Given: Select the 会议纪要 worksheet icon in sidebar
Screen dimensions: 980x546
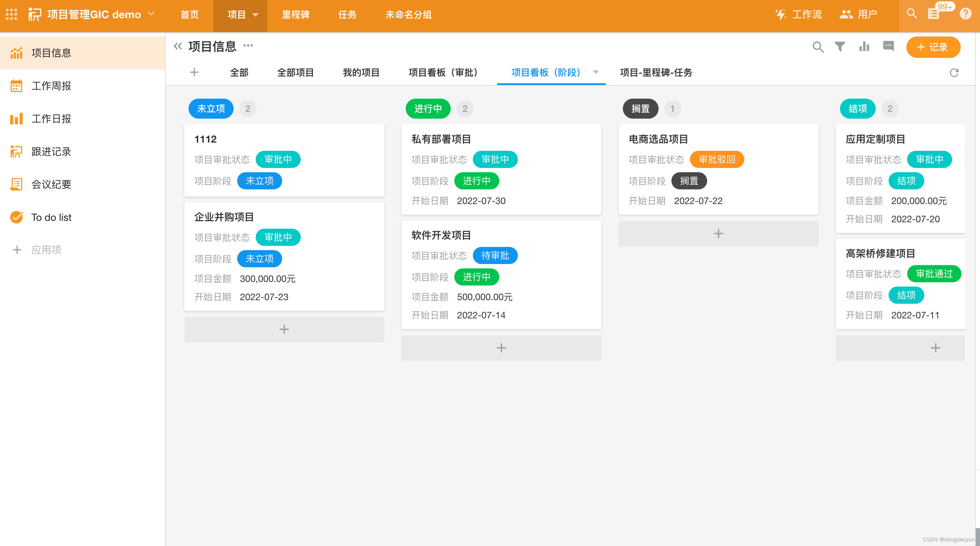Looking at the screenshot, I should pyautogui.click(x=16, y=184).
